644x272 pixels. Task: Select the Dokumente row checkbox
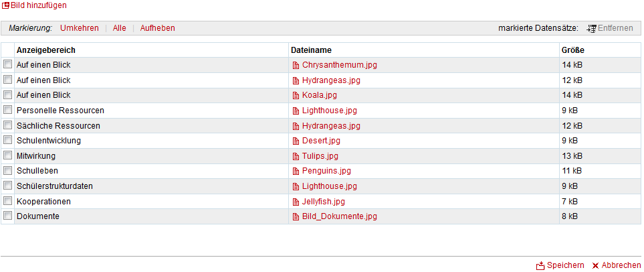coord(8,216)
